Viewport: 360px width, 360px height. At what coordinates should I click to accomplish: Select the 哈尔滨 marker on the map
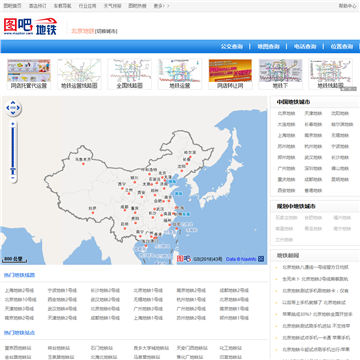pyautogui.click(x=190, y=156)
